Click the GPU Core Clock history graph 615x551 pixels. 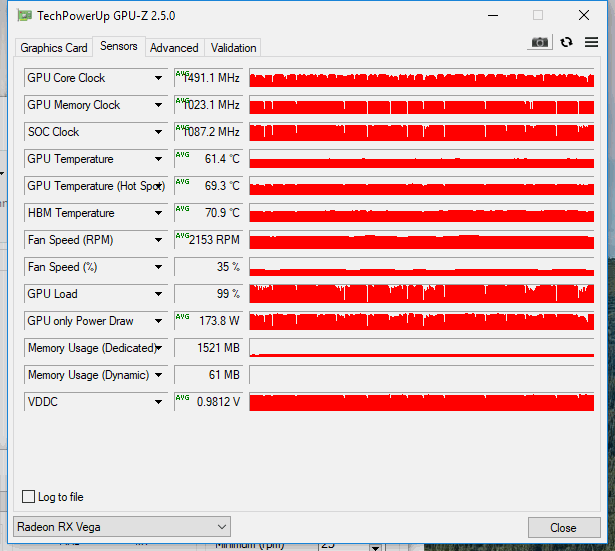click(422, 78)
